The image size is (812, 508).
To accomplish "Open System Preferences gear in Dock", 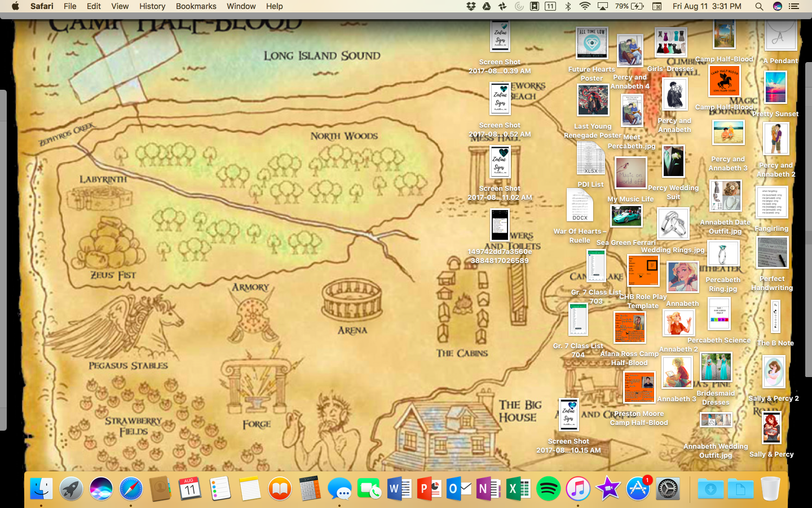I will (668, 489).
